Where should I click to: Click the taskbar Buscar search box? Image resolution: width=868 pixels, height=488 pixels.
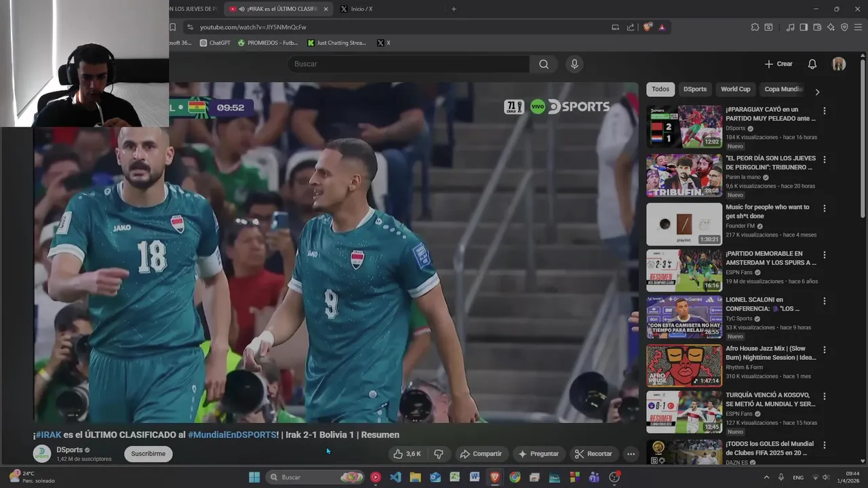point(315,477)
